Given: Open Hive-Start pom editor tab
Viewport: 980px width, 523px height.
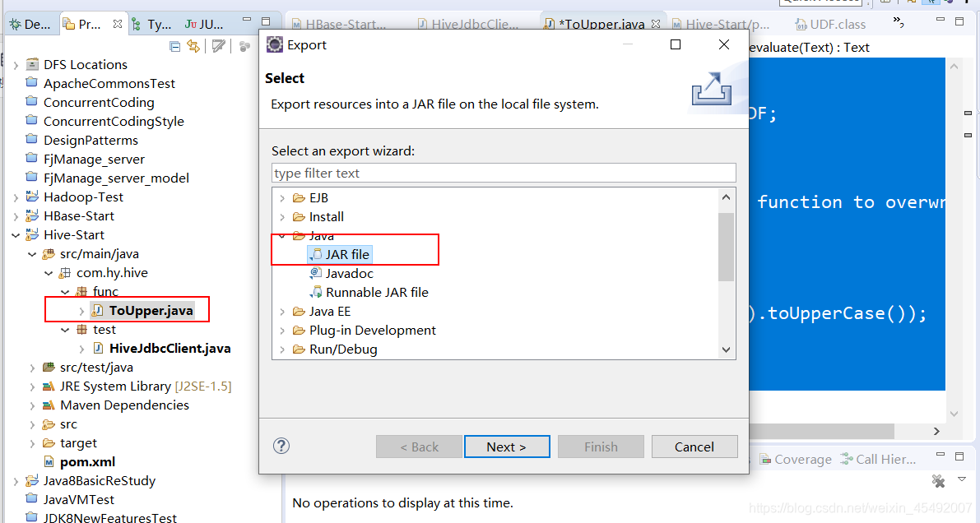Looking at the screenshot, I should coord(721,25).
